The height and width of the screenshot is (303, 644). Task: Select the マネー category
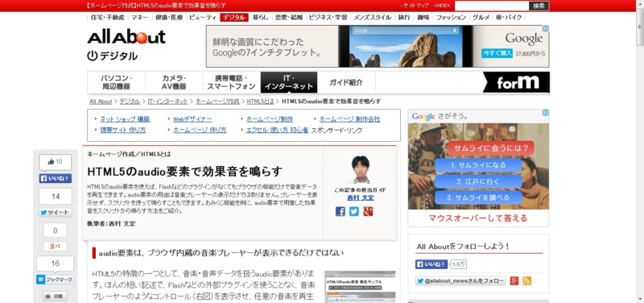(x=140, y=17)
